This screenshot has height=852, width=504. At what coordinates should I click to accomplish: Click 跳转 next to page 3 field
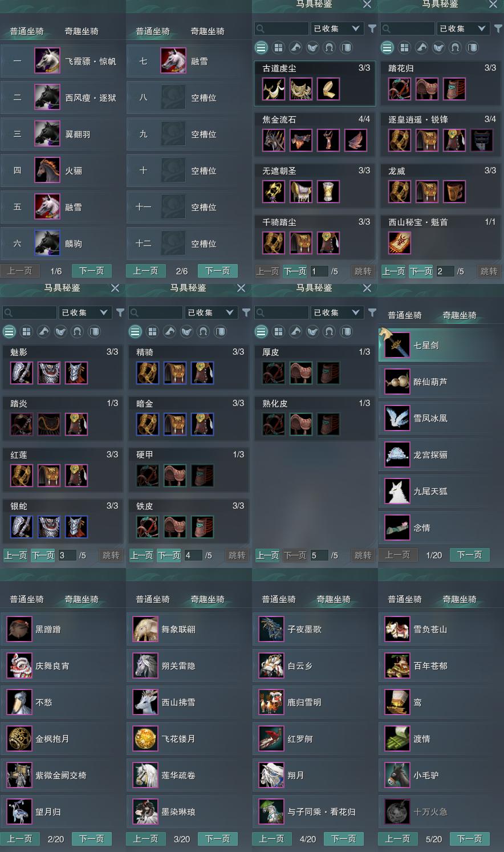(x=111, y=555)
